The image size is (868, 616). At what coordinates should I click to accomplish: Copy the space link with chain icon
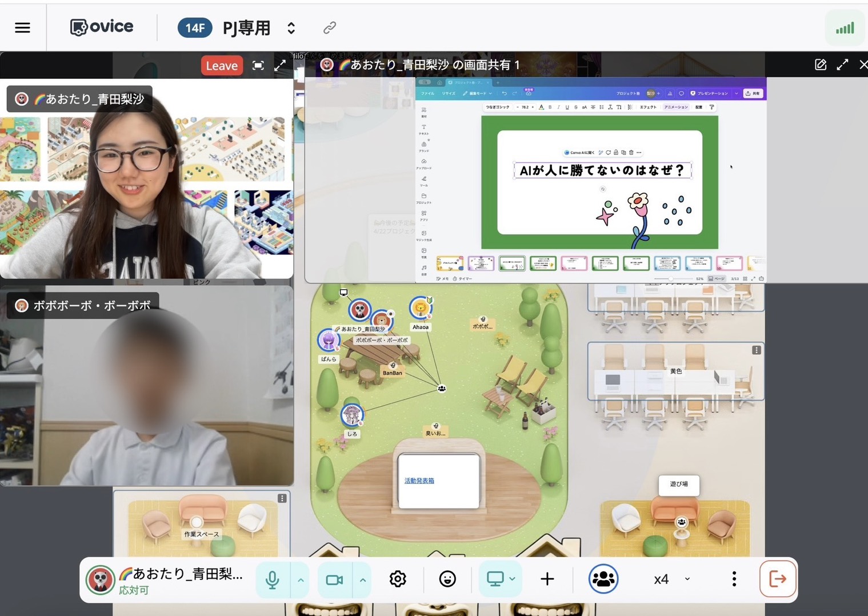coord(329,27)
